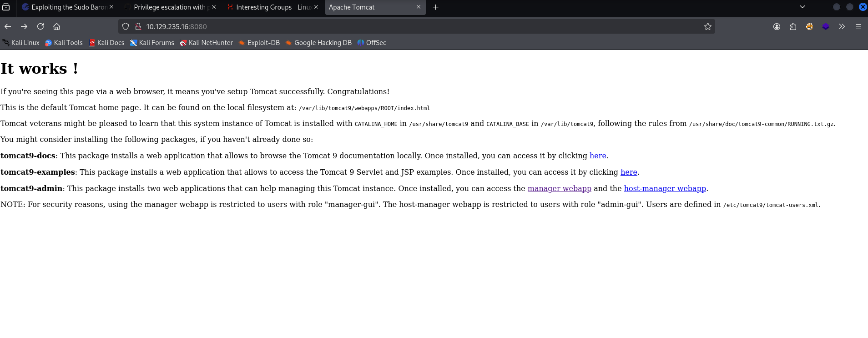The width and height of the screenshot is (868, 338).
Task: Open the host-manager webapp link
Action: click(x=665, y=188)
